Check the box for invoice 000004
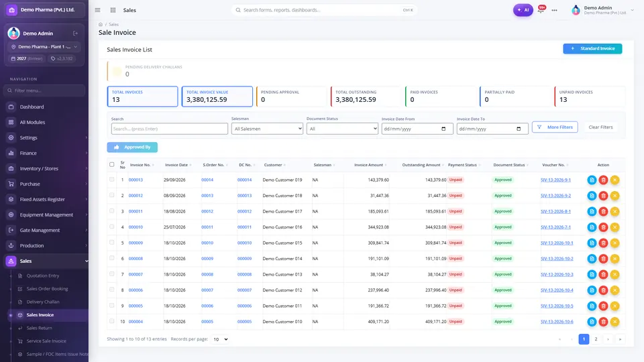The height and width of the screenshot is (362, 644). tap(112, 321)
